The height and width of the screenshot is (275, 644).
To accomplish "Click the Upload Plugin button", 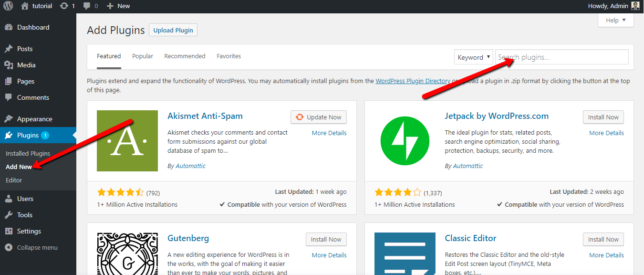I will [x=173, y=30].
